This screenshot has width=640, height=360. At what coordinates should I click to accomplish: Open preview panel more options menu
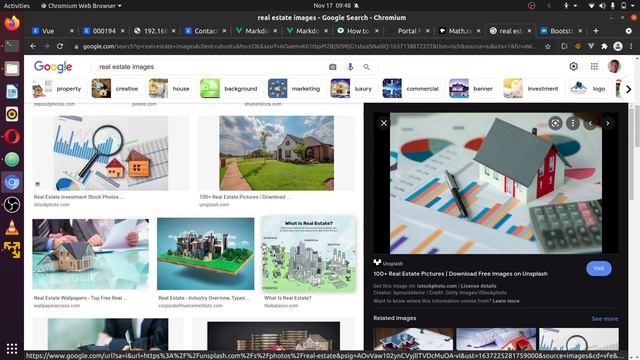pos(573,123)
